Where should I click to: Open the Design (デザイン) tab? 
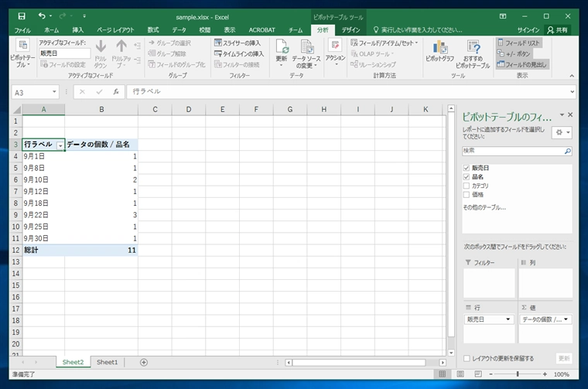[350, 30]
